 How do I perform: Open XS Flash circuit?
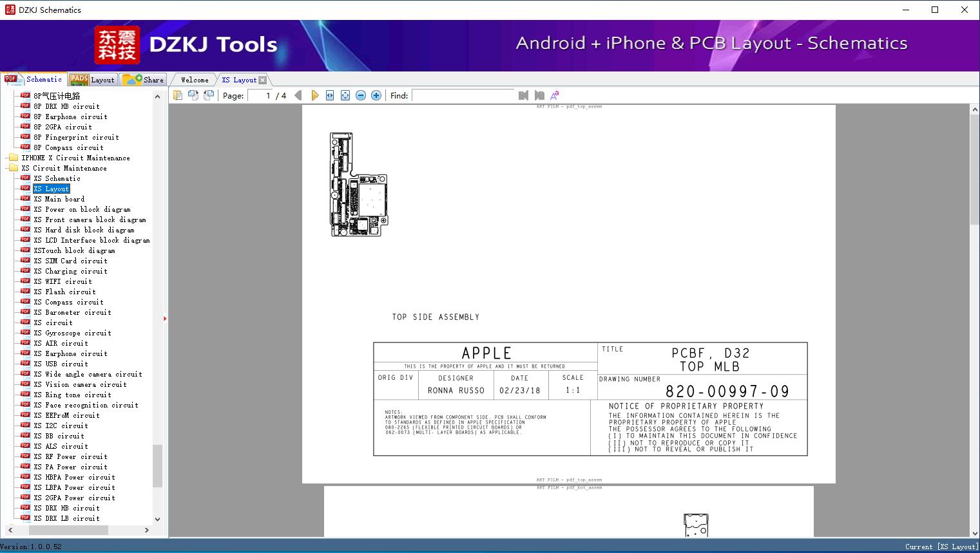coord(64,292)
